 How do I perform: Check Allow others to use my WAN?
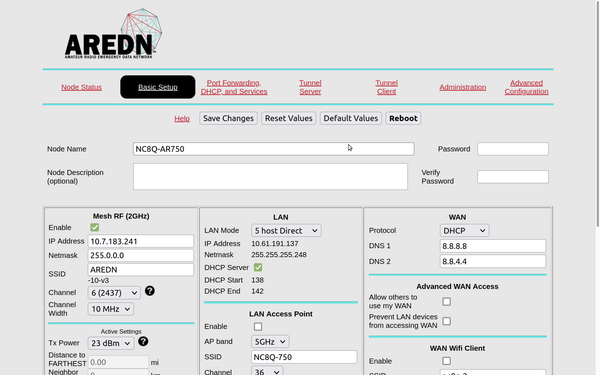[x=447, y=302]
